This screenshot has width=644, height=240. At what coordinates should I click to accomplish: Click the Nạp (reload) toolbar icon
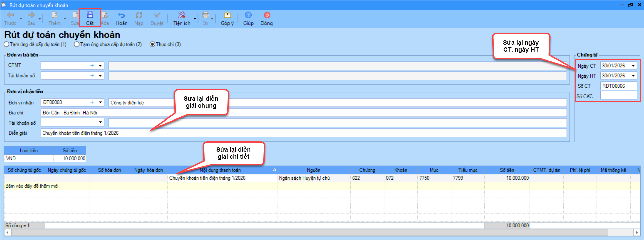[x=139, y=15]
